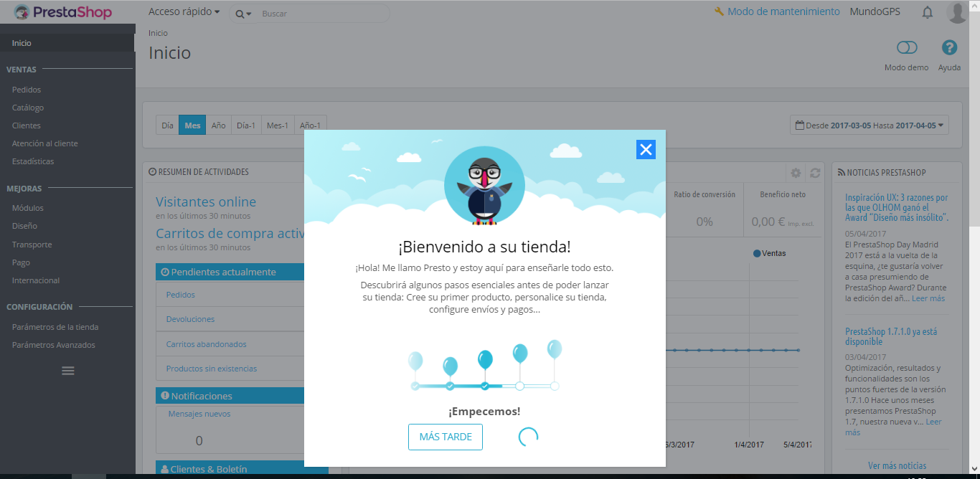Toggle the Modo demo switch
Screen dimensions: 980x479
[x=907, y=47]
